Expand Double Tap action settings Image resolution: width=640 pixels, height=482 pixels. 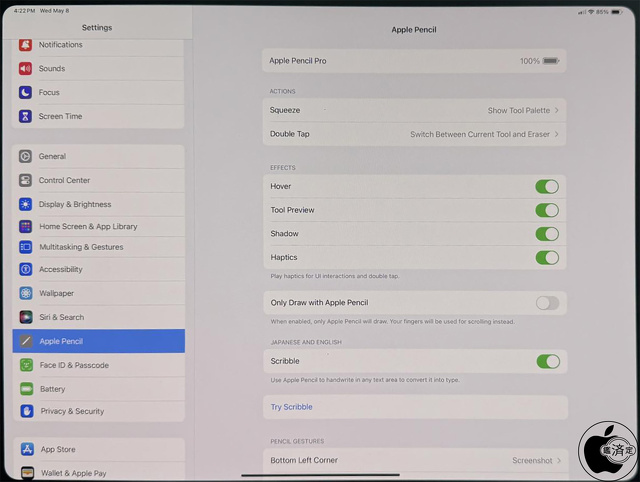(x=414, y=134)
